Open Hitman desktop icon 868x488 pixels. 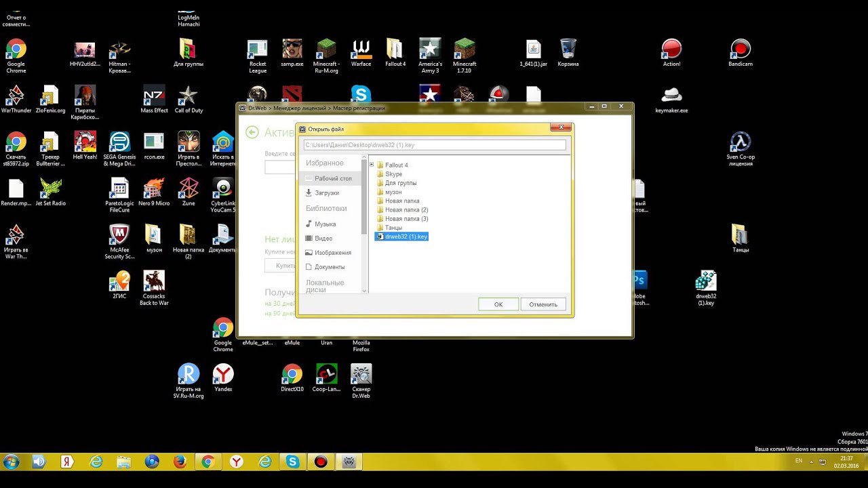(x=119, y=56)
